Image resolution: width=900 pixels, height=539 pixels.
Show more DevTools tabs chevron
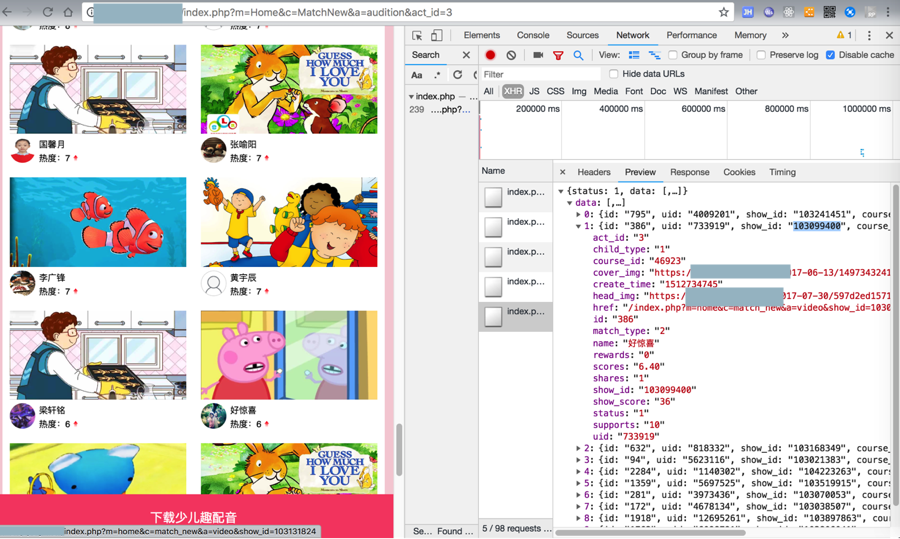click(785, 36)
